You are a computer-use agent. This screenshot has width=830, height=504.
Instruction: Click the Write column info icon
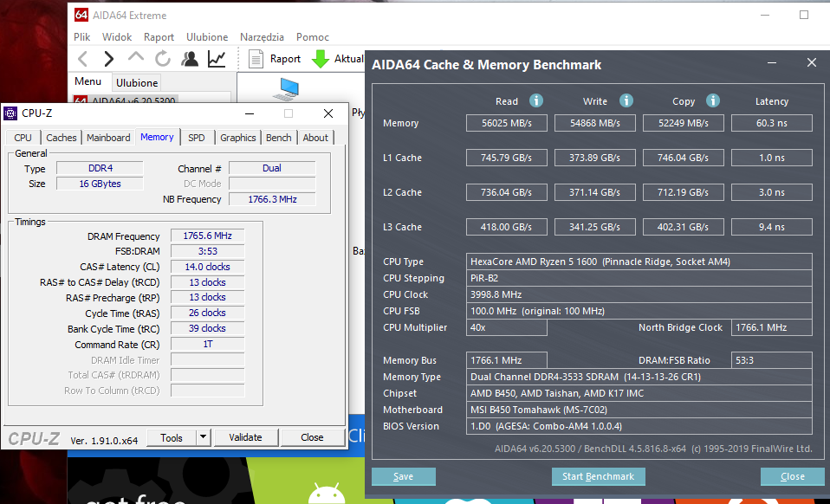626,100
